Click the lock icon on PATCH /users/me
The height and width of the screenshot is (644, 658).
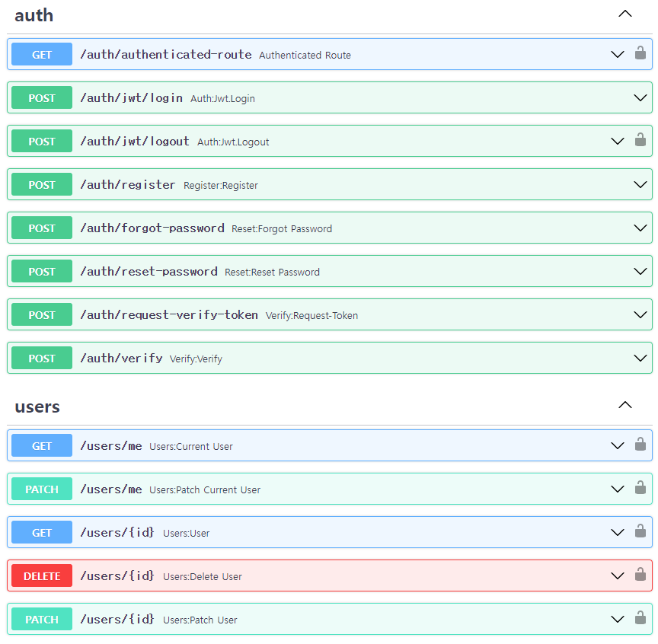(x=640, y=487)
